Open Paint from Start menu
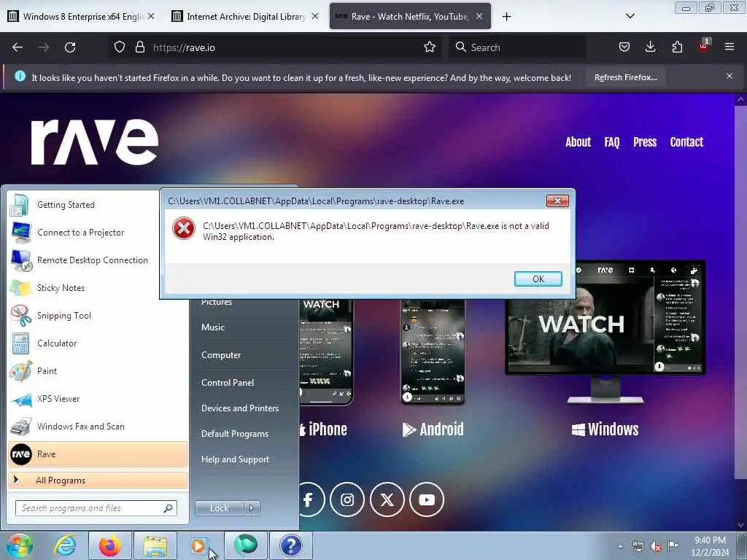This screenshot has width=747, height=560. 98,371
